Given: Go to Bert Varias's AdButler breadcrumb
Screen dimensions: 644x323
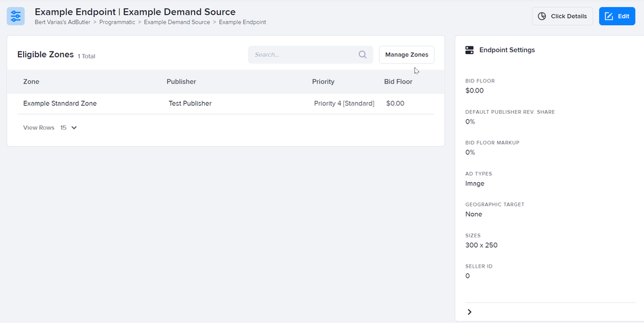Looking at the screenshot, I should click(x=62, y=22).
